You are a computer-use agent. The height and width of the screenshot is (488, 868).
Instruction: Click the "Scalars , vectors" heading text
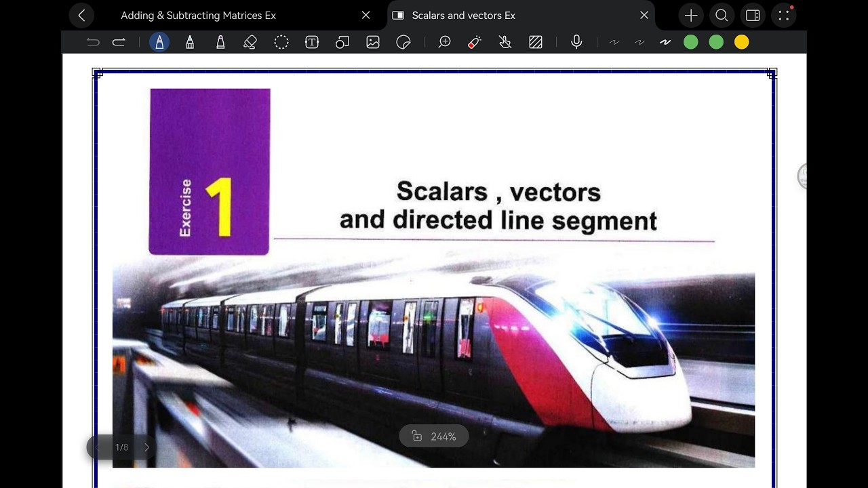click(x=498, y=191)
